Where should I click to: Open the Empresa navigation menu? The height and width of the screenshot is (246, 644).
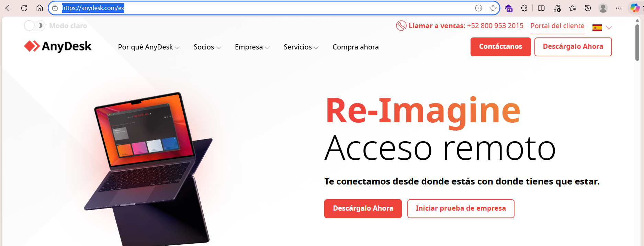click(x=252, y=47)
